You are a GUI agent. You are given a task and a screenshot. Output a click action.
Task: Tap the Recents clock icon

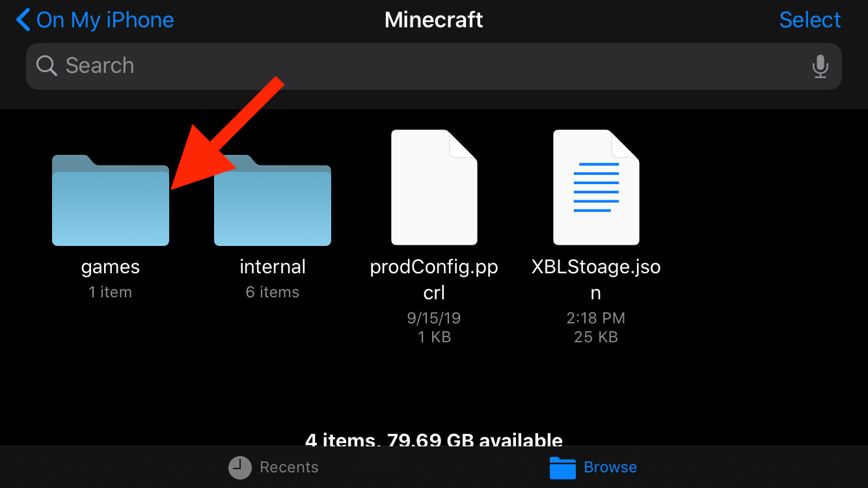240,467
